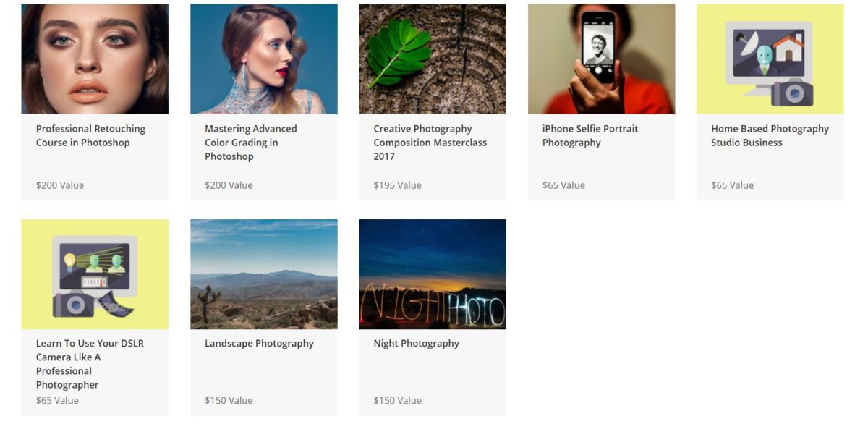Click the yellow studio business illustration thumbnail

[x=770, y=58]
